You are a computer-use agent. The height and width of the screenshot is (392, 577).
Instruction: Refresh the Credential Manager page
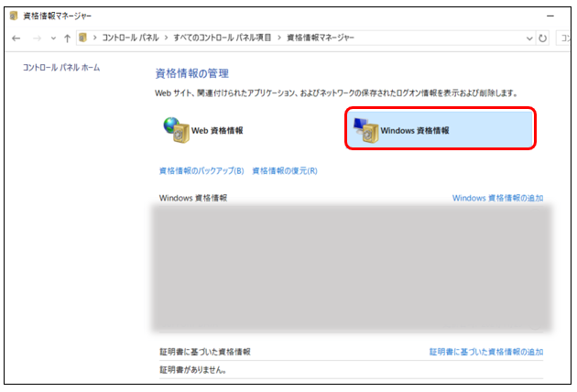coord(542,38)
